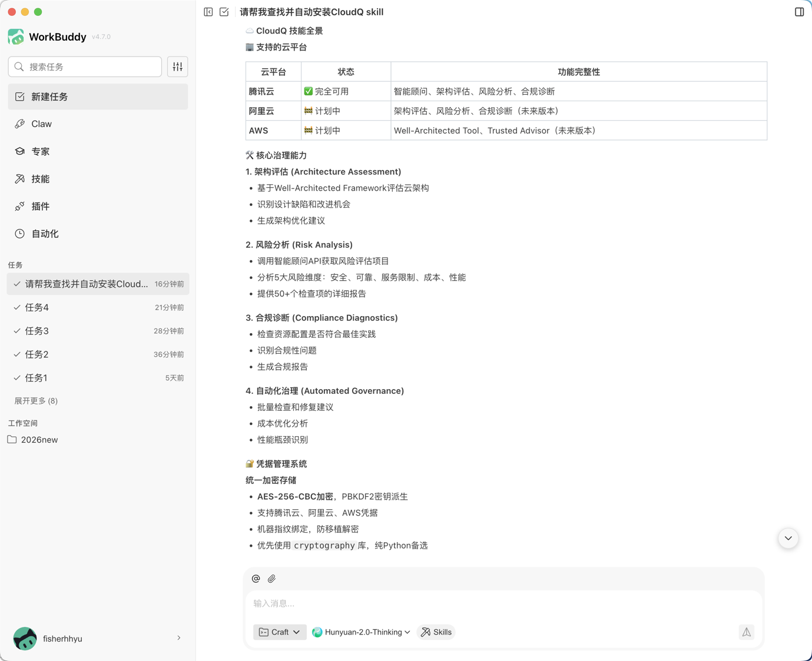The height and width of the screenshot is (661, 812).
Task: Click the 云平台 column header
Action: (x=273, y=72)
